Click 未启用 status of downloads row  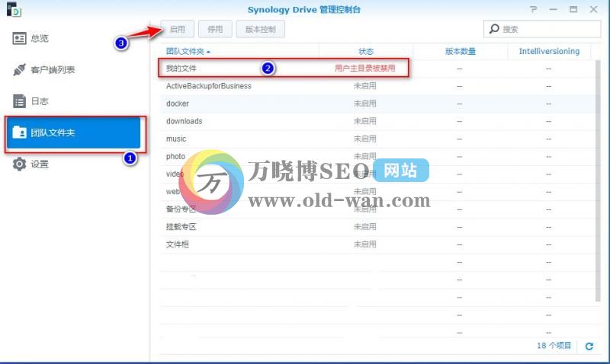[365, 121]
